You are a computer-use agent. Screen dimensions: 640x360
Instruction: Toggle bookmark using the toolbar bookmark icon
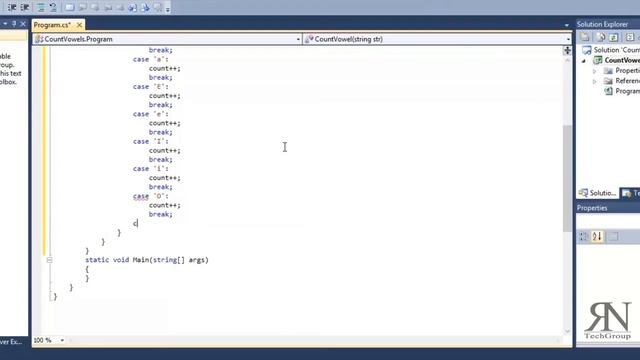[70, 7]
